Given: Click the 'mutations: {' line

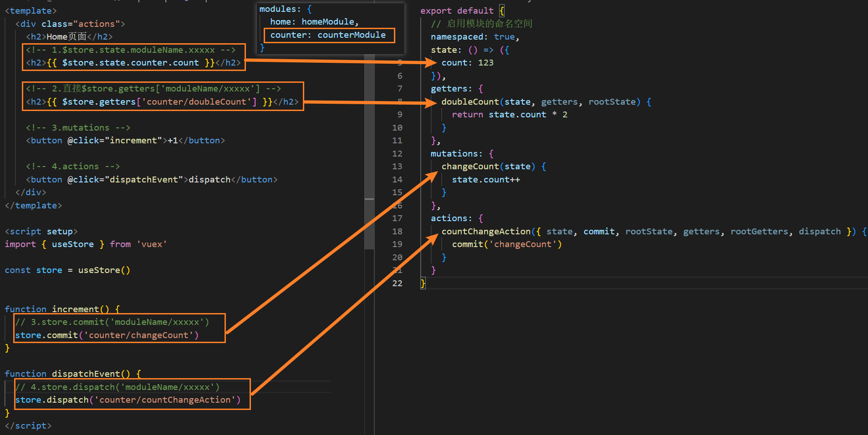Looking at the screenshot, I should (x=462, y=154).
